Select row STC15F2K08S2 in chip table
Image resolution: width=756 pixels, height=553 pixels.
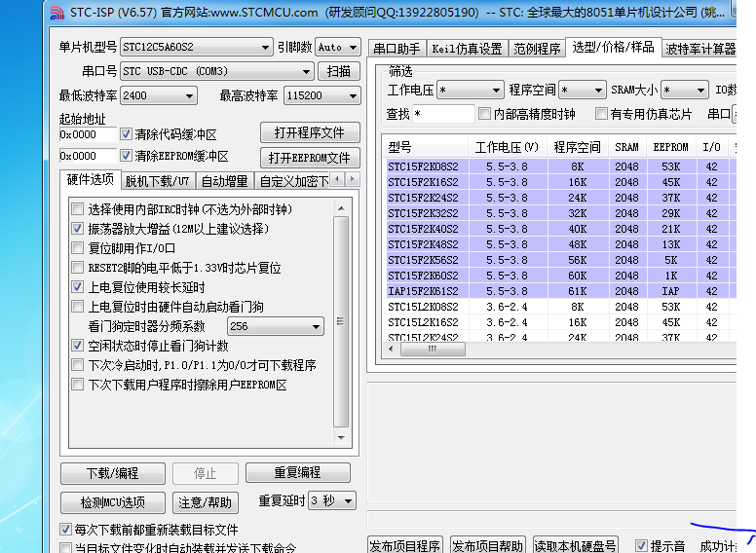pos(560,166)
